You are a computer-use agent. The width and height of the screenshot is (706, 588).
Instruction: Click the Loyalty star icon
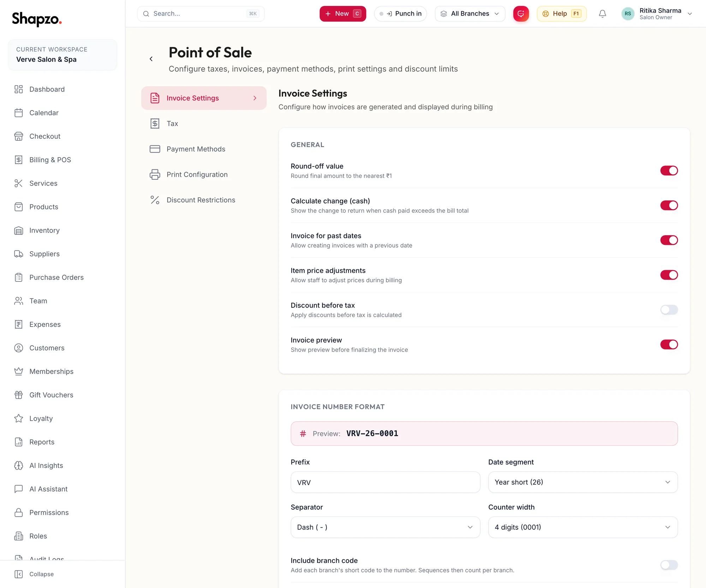[19, 418]
